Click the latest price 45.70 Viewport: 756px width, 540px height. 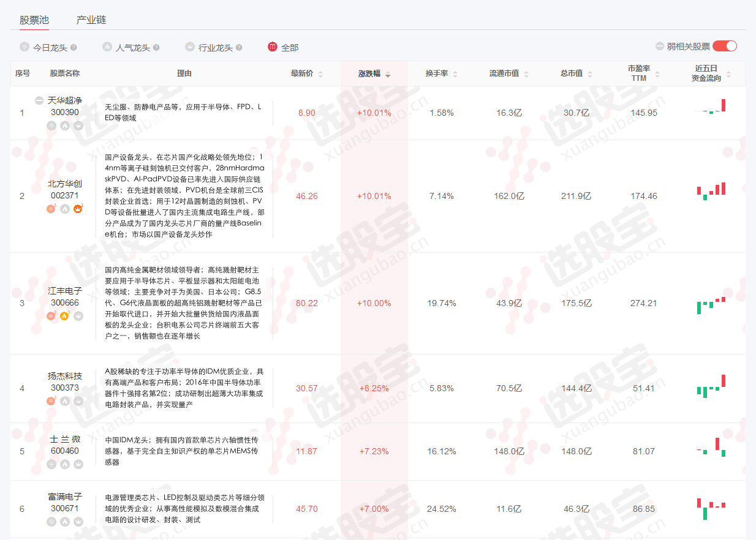tap(306, 509)
